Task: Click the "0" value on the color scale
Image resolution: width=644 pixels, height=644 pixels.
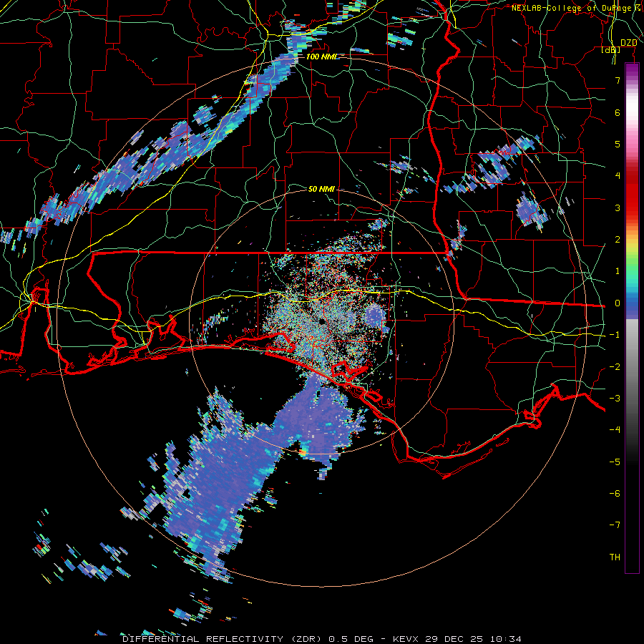Action: coord(618,303)
